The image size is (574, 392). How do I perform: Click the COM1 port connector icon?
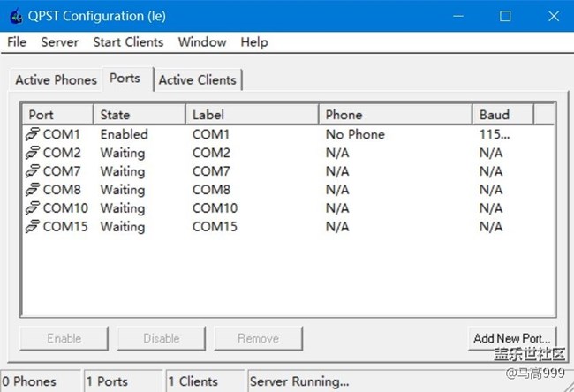pos(33,134)
